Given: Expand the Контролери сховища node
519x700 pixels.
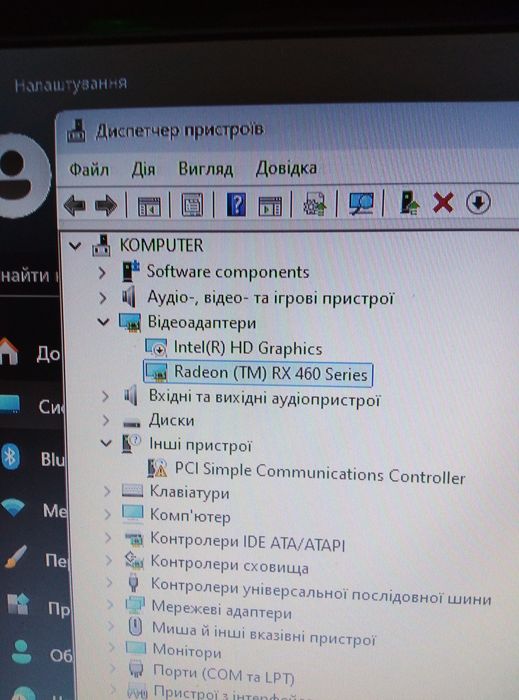Looking at the screenshot, I should click(109, 560).
